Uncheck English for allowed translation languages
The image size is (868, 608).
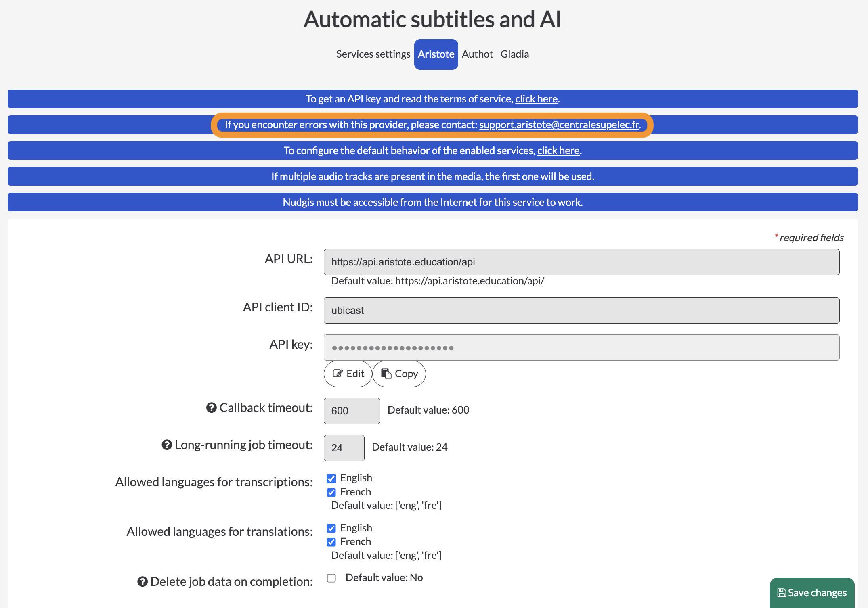[x=331, y=528]
